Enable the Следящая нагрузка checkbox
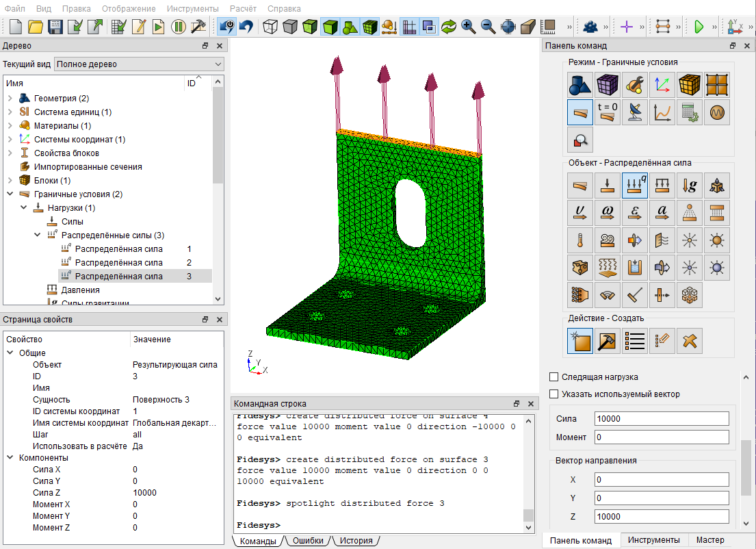This screenshot has width=756, height=549. pos(554,376)
